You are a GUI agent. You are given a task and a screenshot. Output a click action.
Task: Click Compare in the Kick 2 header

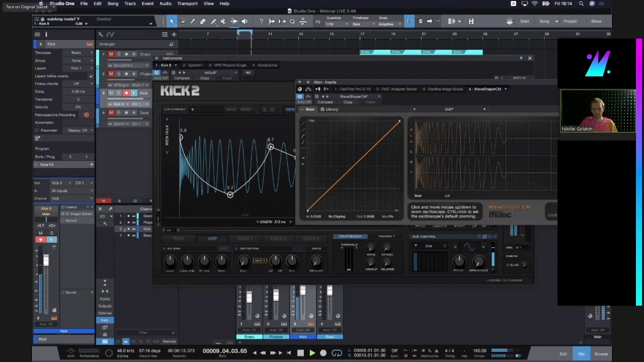[182, 78]
